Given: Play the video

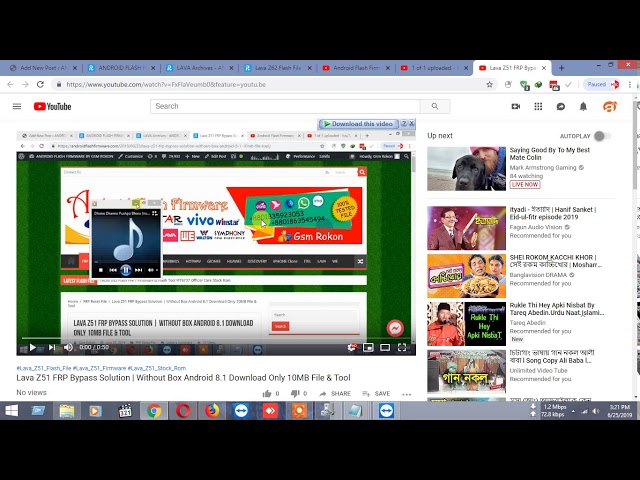Looking at the screenshot, I should 33,347.
